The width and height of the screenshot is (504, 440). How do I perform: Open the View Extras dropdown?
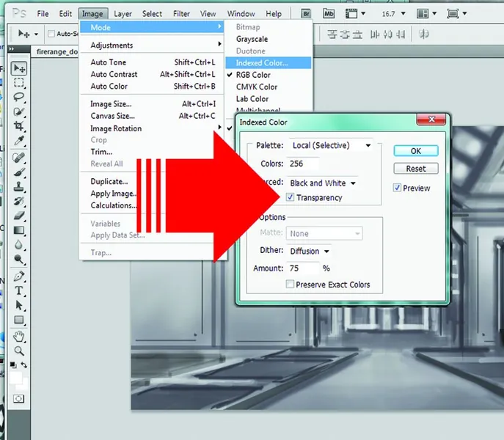(355, 13)
